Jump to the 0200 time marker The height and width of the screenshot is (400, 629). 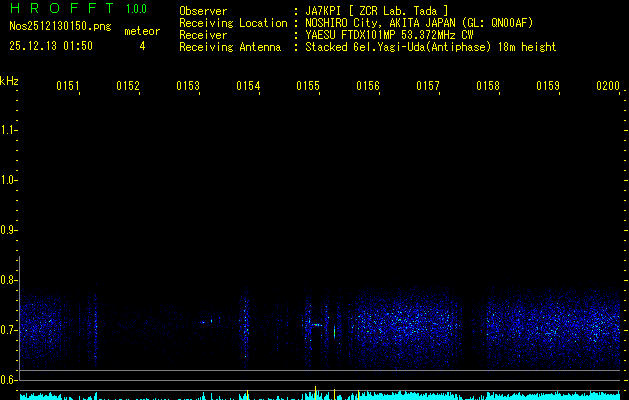[x=608, y=86]
